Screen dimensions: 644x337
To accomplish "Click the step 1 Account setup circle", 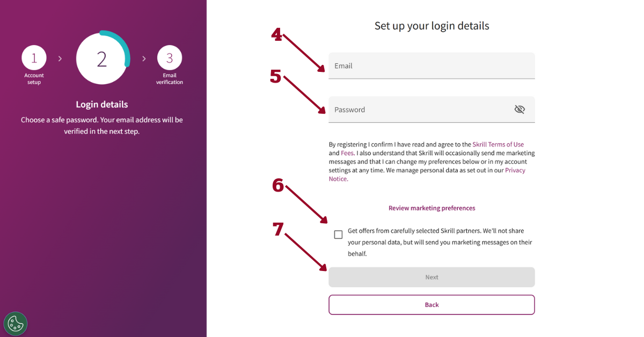I will pos(34,58).
